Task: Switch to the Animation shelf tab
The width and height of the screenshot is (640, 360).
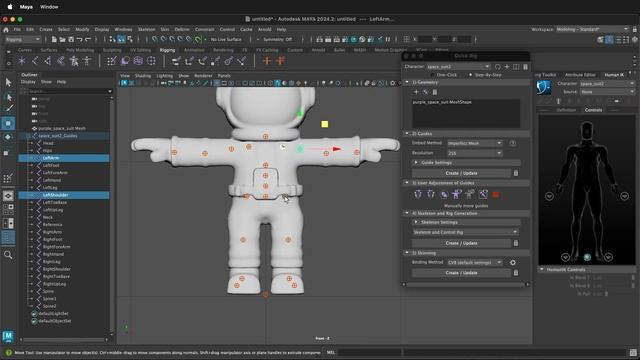Action: (x=194, y=50)
